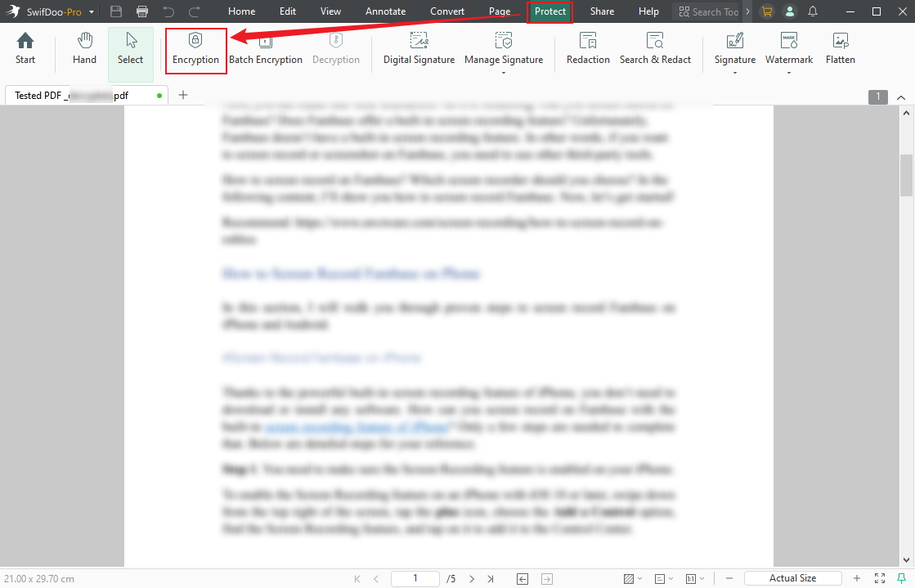915x588 pixels.
Task: Open the Encryption tool
Action: tap(195, 49)
